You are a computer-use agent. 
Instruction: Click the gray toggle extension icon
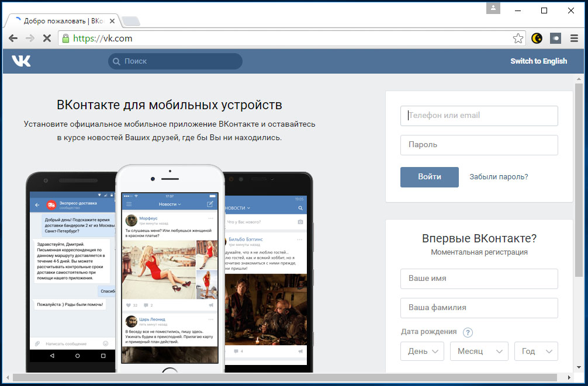(555, 38)
